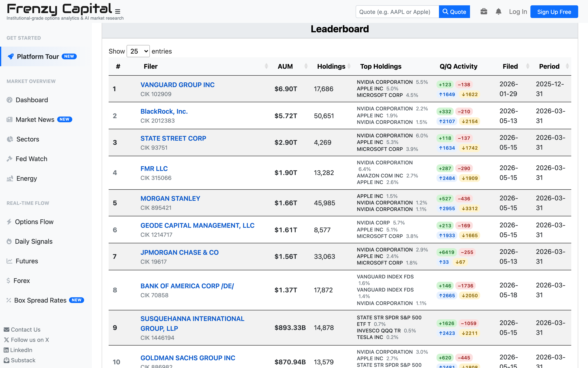Open GOLDMAN SACHS GROUP INC link
Screen dimensions: 588x368
point(188,358)
